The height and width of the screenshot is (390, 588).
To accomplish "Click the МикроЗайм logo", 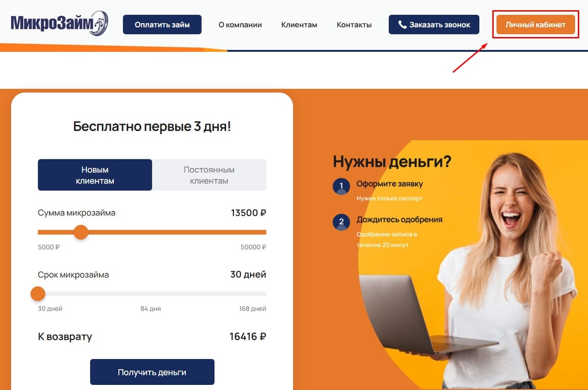I will coord(59,23).
